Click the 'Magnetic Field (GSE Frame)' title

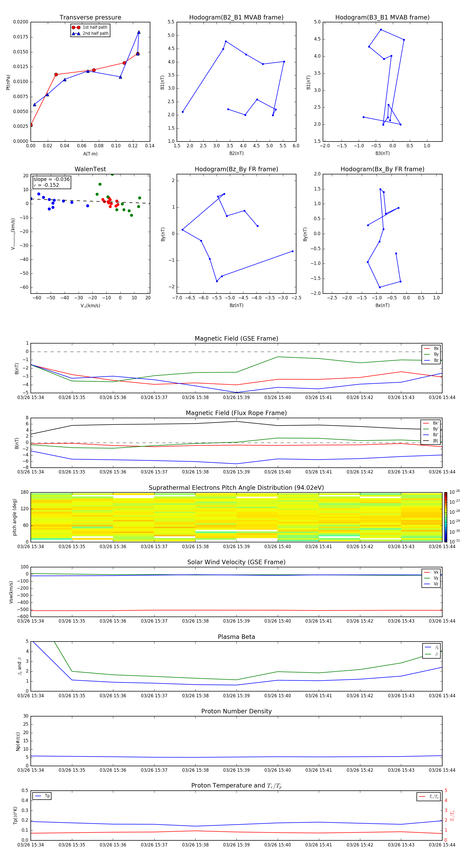point(236,339)
